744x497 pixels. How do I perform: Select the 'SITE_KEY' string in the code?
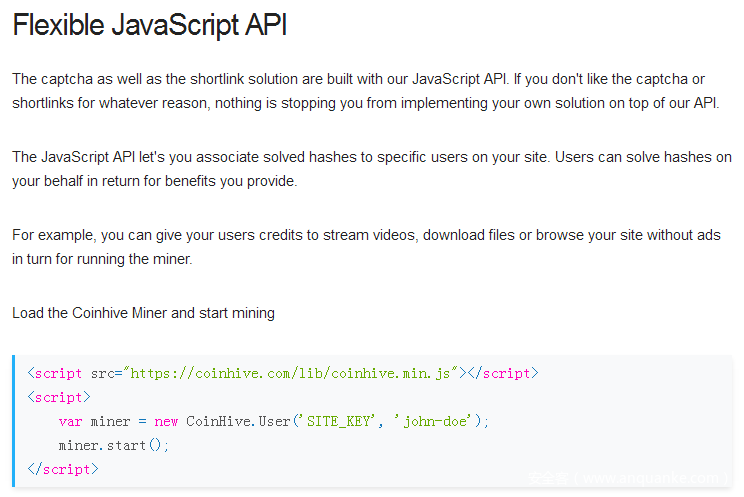point(343,421)
